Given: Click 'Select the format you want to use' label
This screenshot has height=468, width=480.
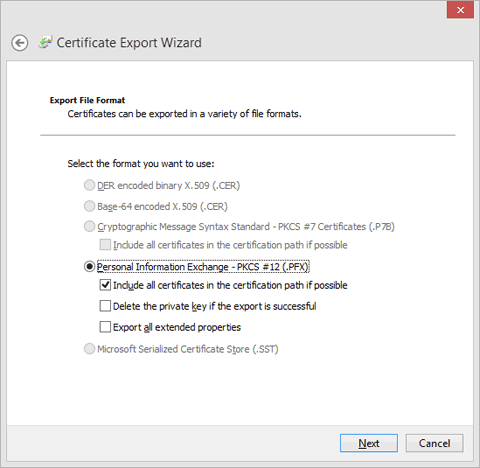Looking at the screenshot, I should [141, 164].
